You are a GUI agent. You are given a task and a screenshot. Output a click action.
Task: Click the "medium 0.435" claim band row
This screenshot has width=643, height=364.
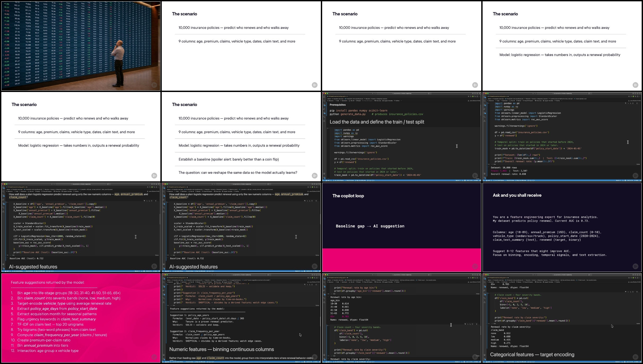(501, 340)
